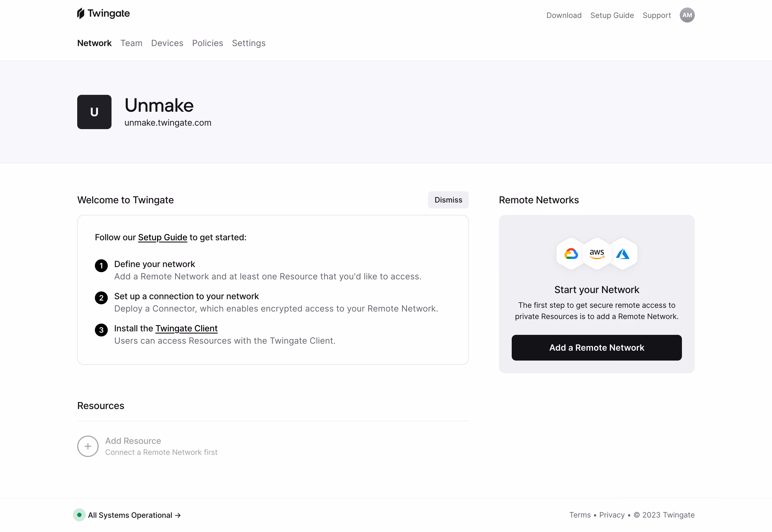Viewport: 772px width, 532px height.
Task: Click 'Set up a connection to your network'
Action: point(186,296)
